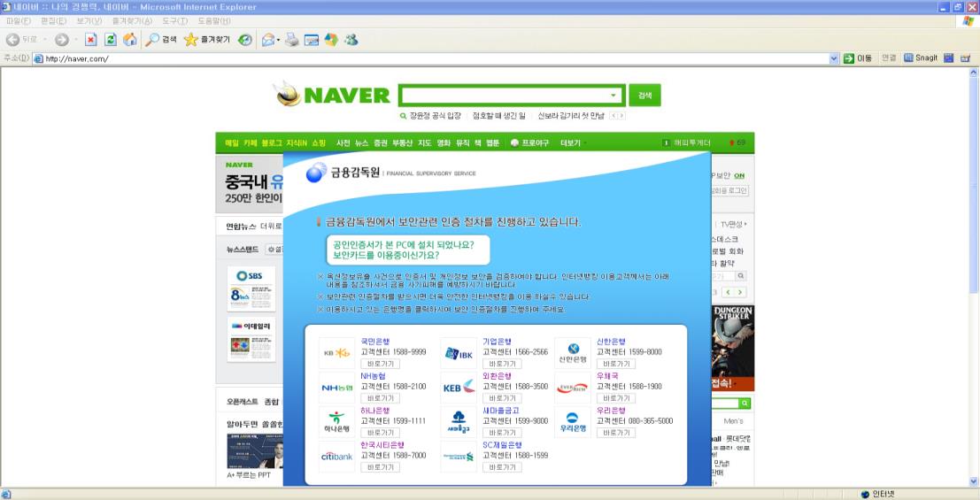This screenshot has height=500, width=980.
Task: Click the 신한은행 logo
Action: click(573, 353)
